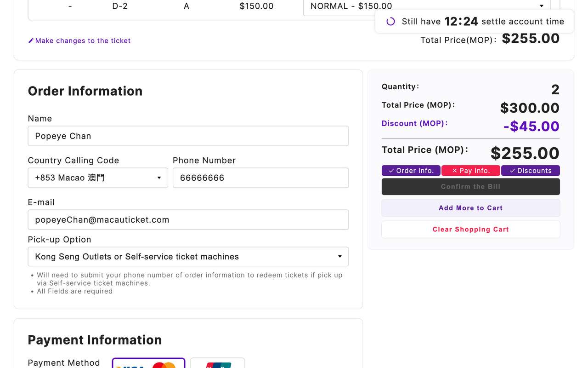Screen dimensions: 588x368
Task: Focus the Name field containing Popeye Chan
Action: coord(188,136)
